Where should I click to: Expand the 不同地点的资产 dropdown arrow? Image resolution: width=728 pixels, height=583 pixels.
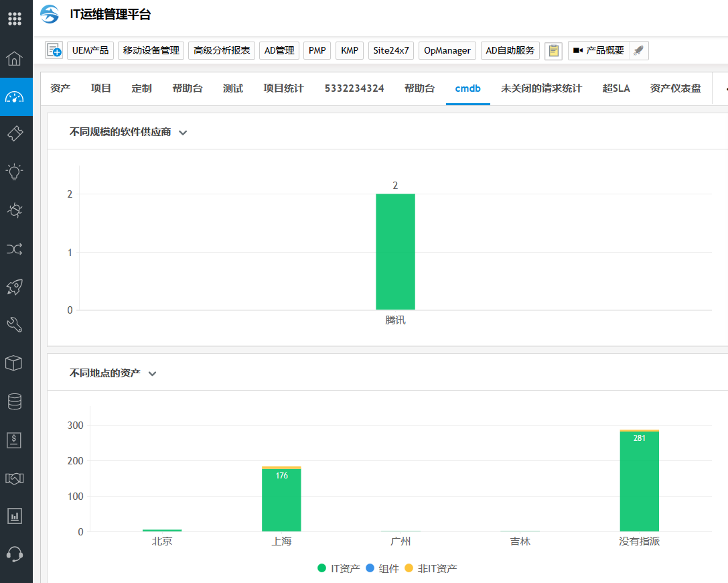pyautogui.click(x=152, y=373)
